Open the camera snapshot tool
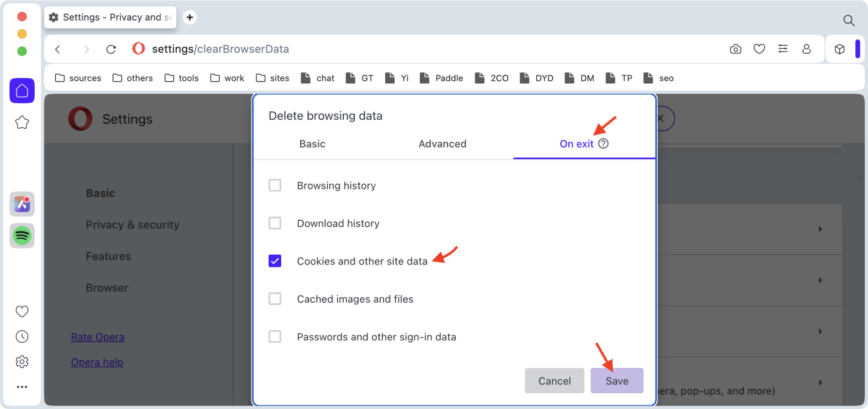 pos(736,49)
